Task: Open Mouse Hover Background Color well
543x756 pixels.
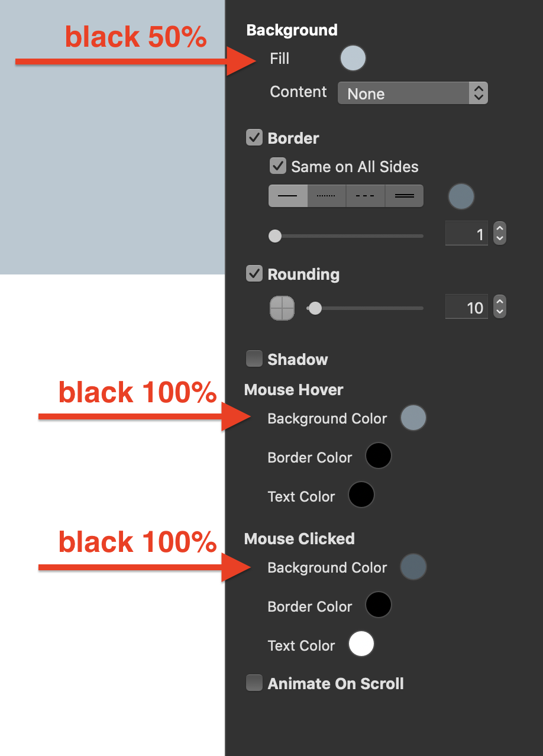Action: [413, 418]
